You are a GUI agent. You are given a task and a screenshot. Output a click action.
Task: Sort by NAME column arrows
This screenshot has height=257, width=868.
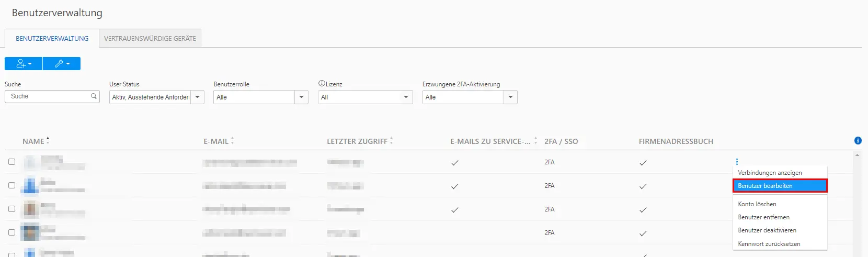point(48,140)
